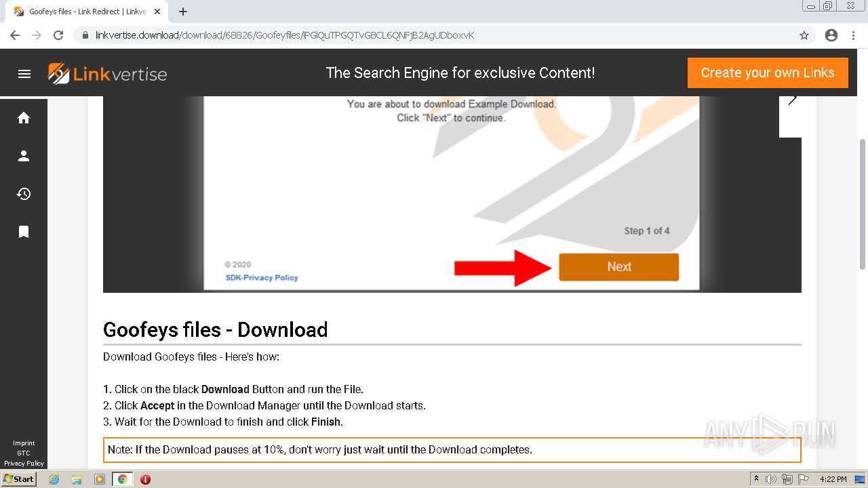Click the note about Download pausing at 10%
Screen dimensions: 868x488
[x=452, y=450]
